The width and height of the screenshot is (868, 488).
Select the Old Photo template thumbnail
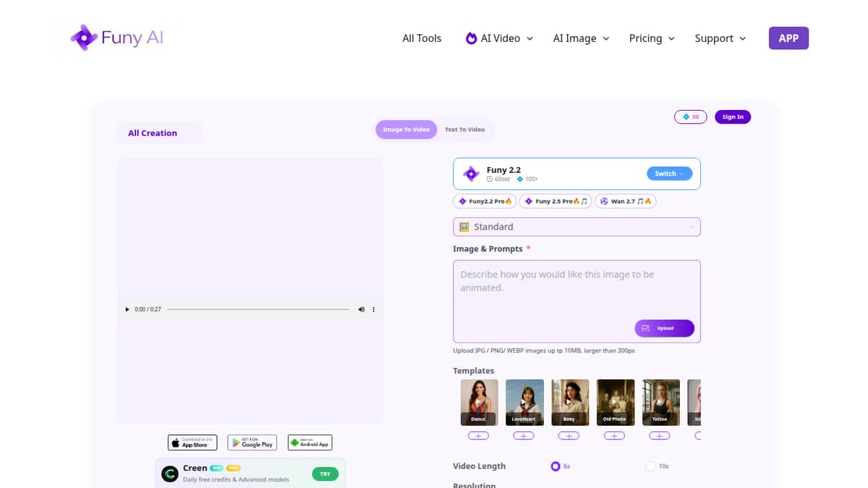(616, 402)
